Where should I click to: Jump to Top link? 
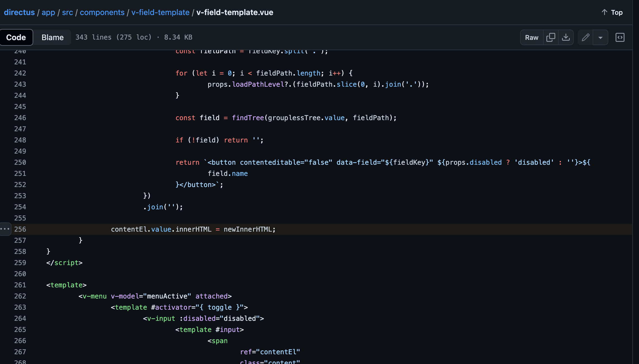(x=612, y=12)
